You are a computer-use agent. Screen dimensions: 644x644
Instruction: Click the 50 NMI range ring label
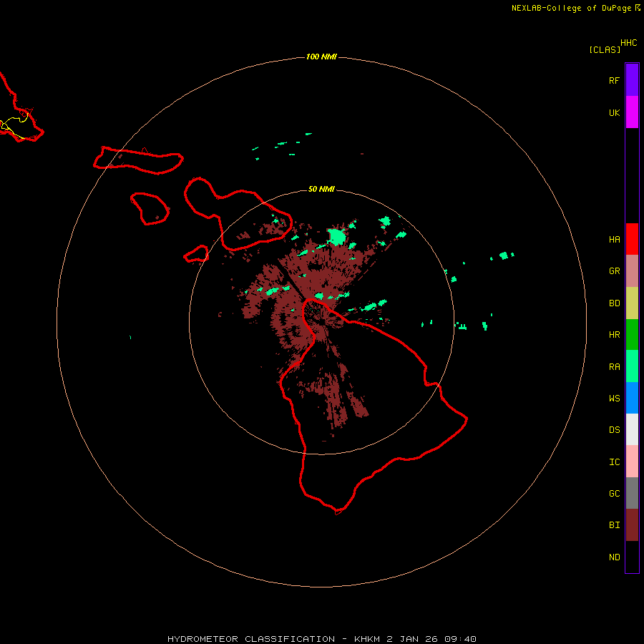pyautogui.click(x=321, y=189)
